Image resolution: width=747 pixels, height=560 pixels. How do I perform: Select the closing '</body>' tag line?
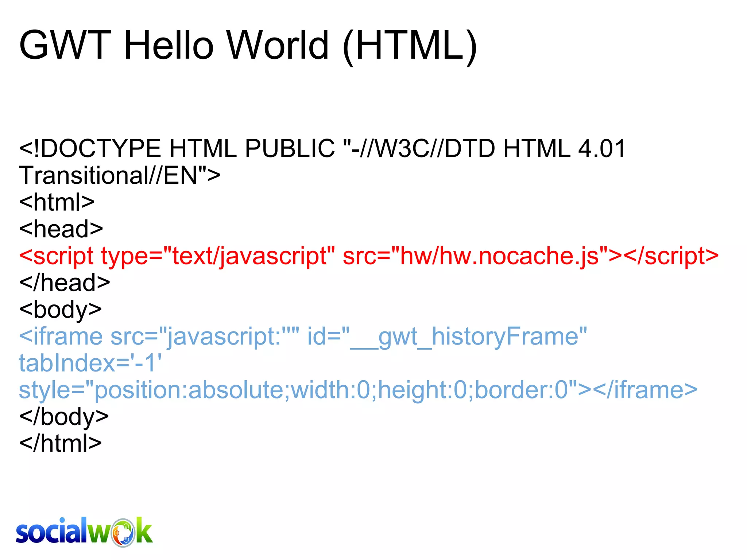(64, 417)
